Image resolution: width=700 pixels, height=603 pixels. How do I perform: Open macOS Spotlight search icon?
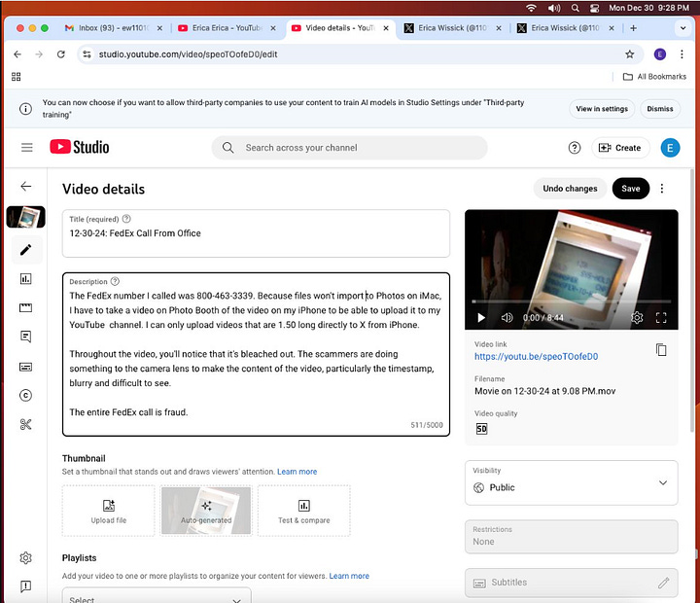coord(575,8)
